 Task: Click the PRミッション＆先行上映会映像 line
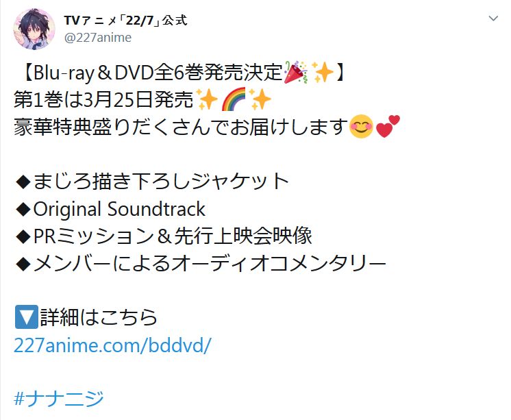coord(164,236)
